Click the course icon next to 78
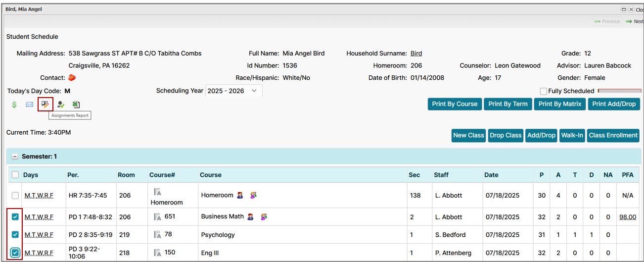Viewport: 644px width, 262px height. click(157, 235)
